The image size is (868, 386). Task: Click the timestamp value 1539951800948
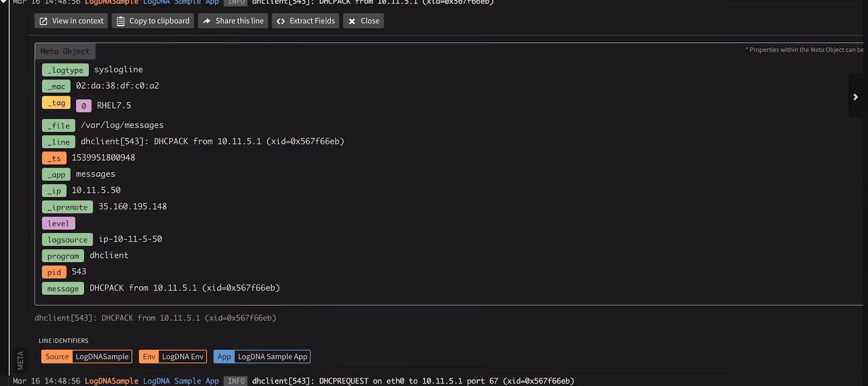tap(104, 157)
